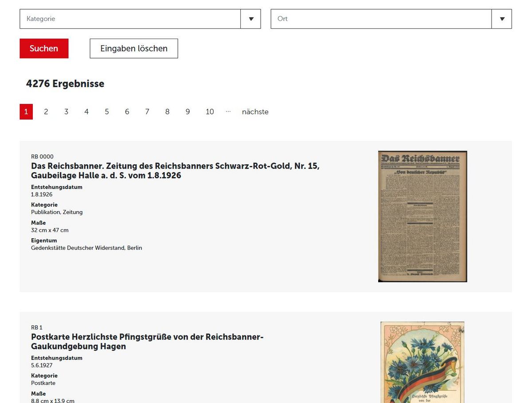Go to results page 6

tap(127, 112)
